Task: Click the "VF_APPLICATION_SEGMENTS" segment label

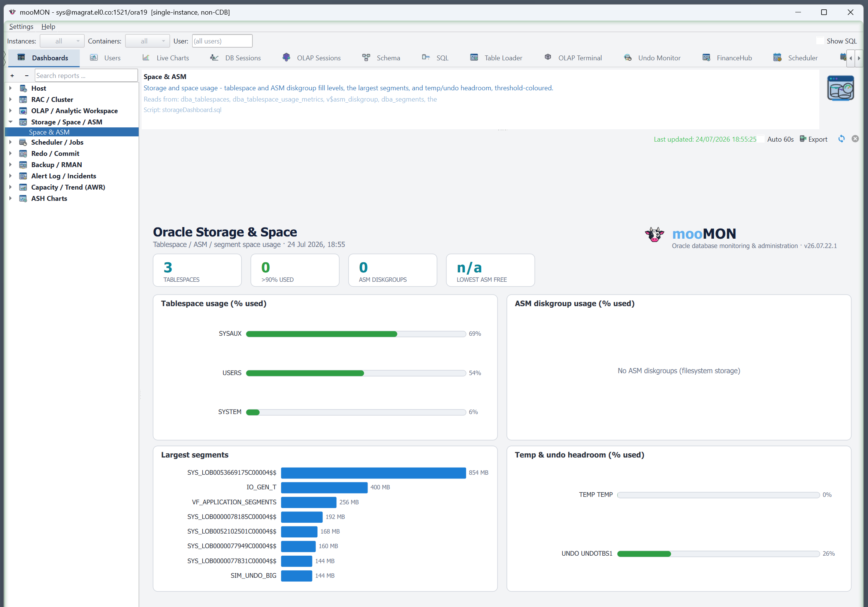Action: (234, 502)
